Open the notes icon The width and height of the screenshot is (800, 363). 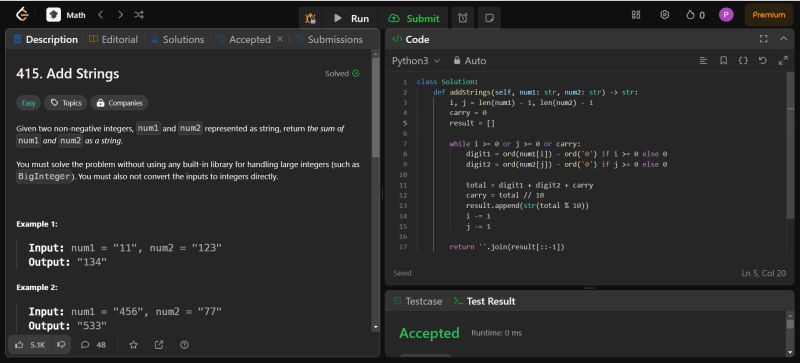pos(489,18)
